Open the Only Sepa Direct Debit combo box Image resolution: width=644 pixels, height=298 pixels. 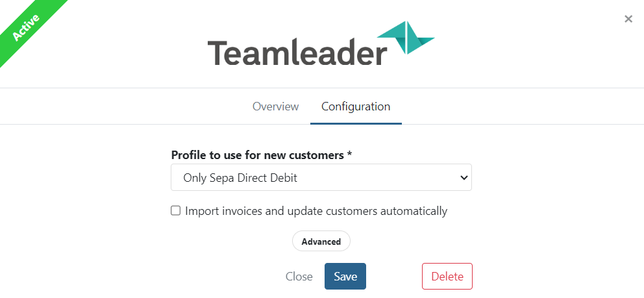321,177
